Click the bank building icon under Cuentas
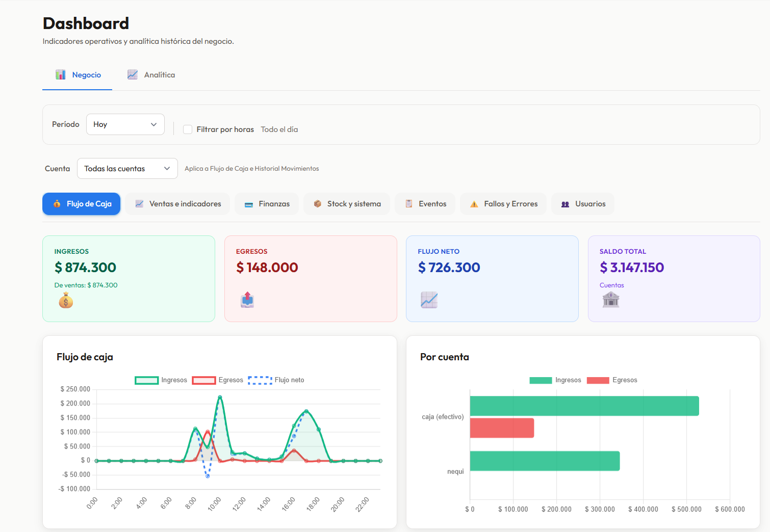Image resolution: width=770 pixels, height=532 pixels. (x=611, y=300)
